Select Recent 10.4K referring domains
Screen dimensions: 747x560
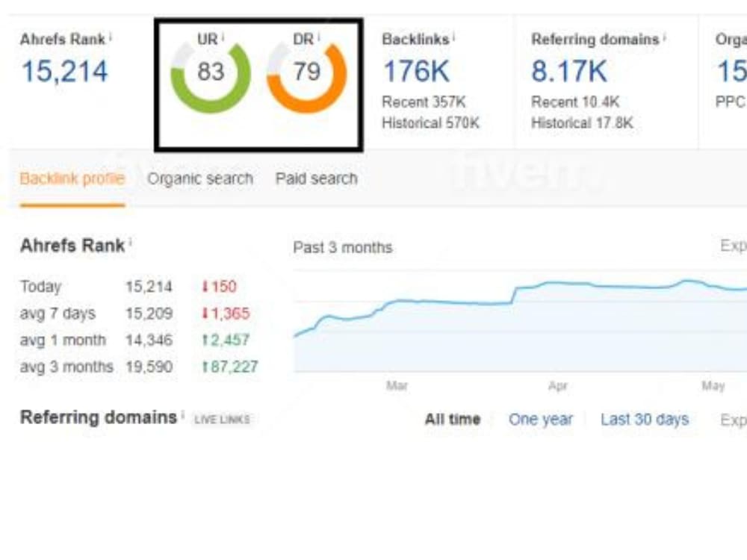click(575, 102)
